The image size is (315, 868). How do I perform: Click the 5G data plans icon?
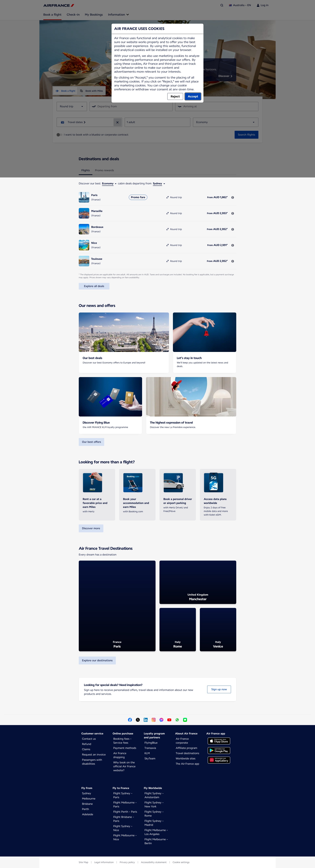pyautogui.click(x=214, y=483)
